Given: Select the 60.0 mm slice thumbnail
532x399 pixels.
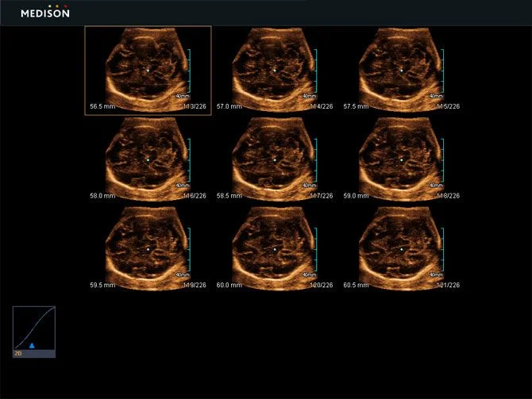Looking at the screenshot, I should pyautogui.click(x=275, y=249).
